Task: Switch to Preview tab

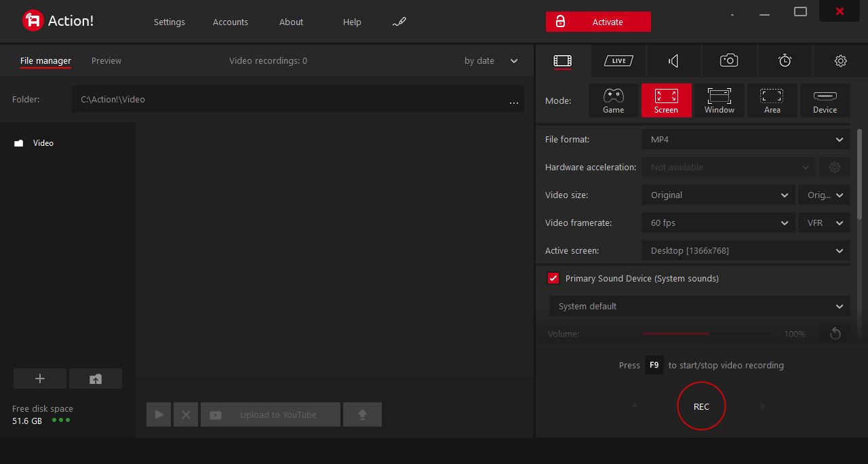Action: pos(106,60)
